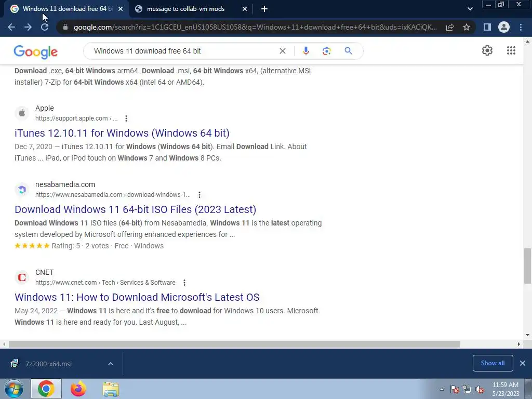The width and height of the screenshot is (532, 399).
Task: Run search with magnifier icon
Action: tap(348, 51)
